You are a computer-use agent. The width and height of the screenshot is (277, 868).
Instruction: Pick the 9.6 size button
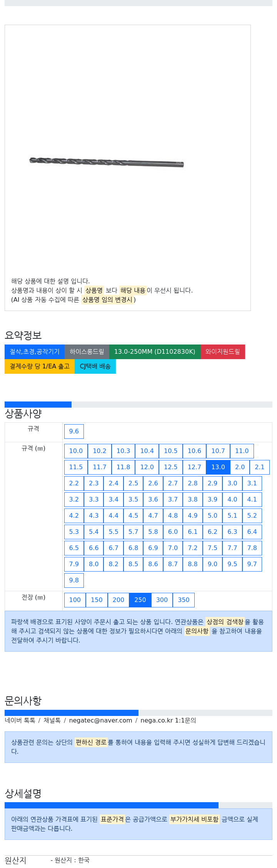click(74, 431)
